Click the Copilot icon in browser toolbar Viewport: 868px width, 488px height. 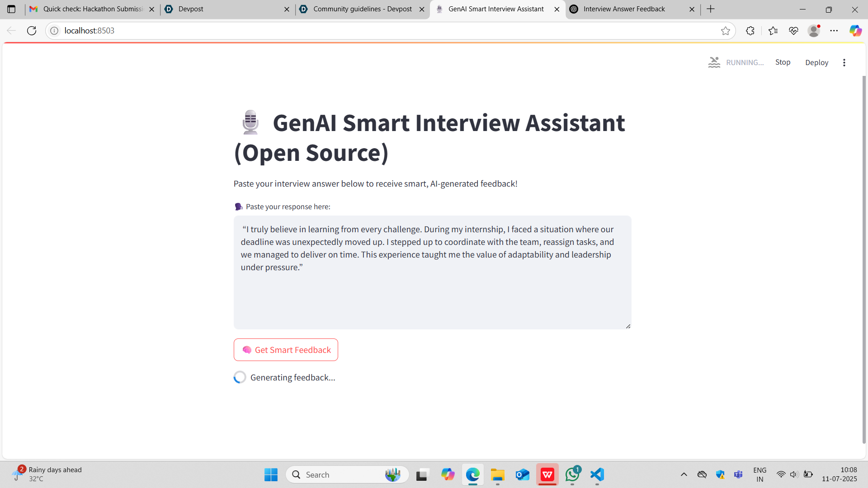pyautogui.click(x=856, y=30)
